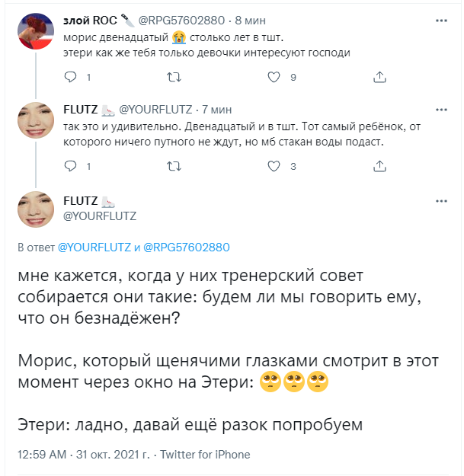Like FLUTZ's tweet with 3 likes
The height and width of the screenshot is (476, 464).
pyautogui.click(x=276, y=166)
